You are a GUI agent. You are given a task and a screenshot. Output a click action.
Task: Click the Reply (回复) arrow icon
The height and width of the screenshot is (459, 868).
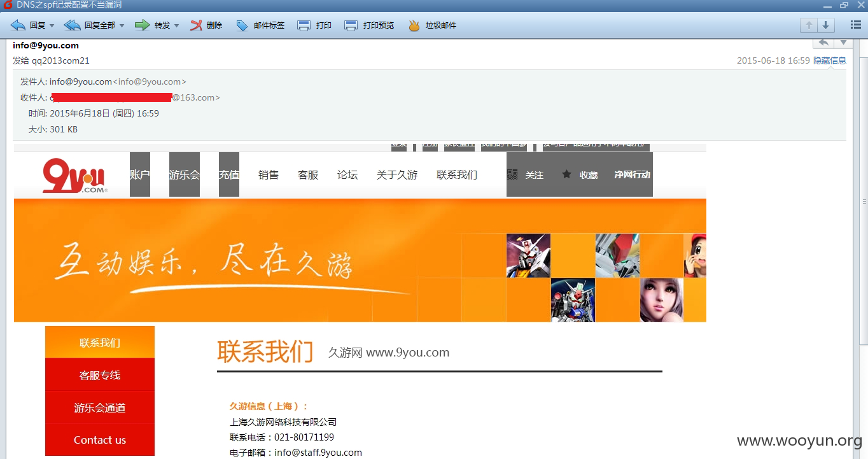tap(18, 25)
